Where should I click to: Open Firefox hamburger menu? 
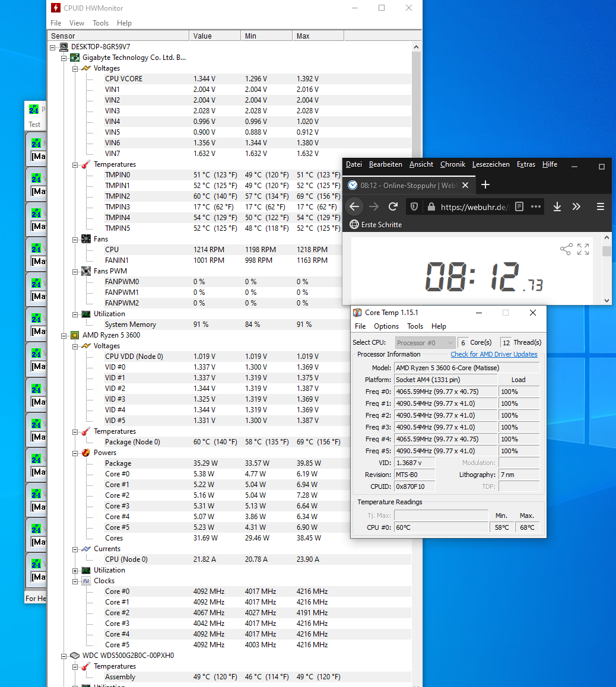click(601, 207)
